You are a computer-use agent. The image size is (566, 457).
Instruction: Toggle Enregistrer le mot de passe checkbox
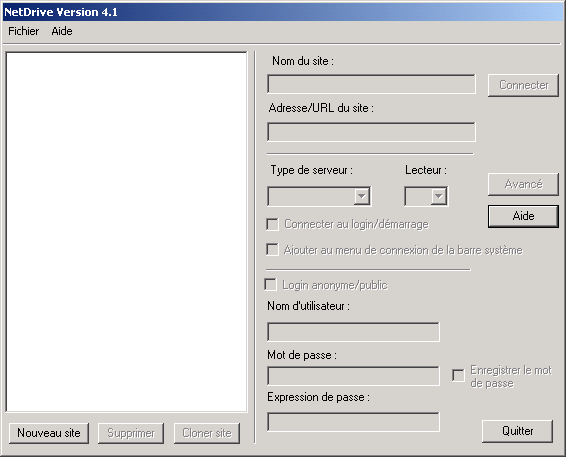coord(458,375)
